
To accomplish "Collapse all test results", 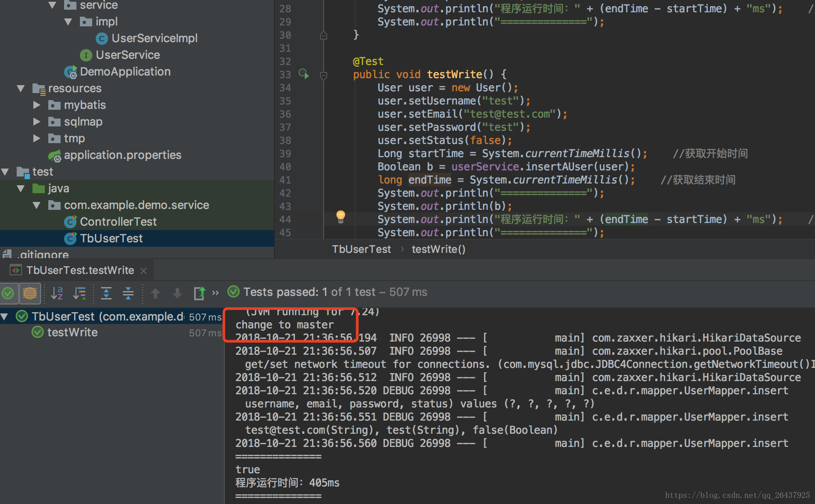I will pyautogui.click(x=128, y=293).
